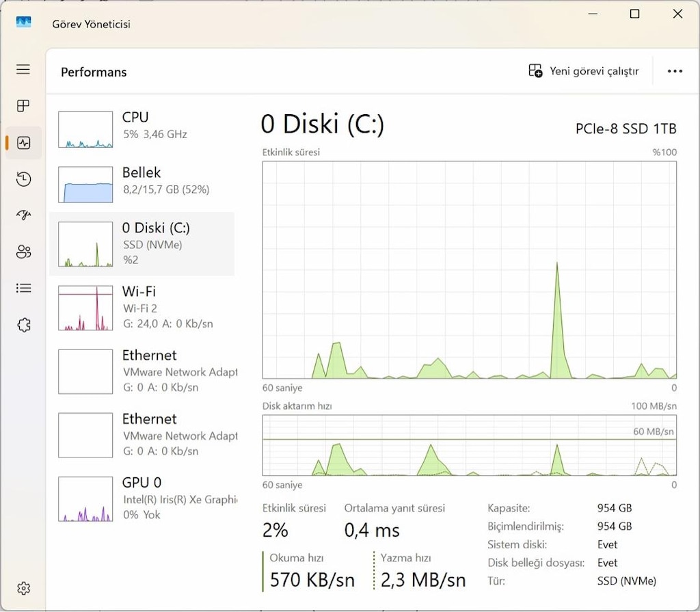Click the new task icon beside Yeni görevi çalıştır
Image resolution: width=700 pixels, height=612 pixels.
tap(535, 70)
